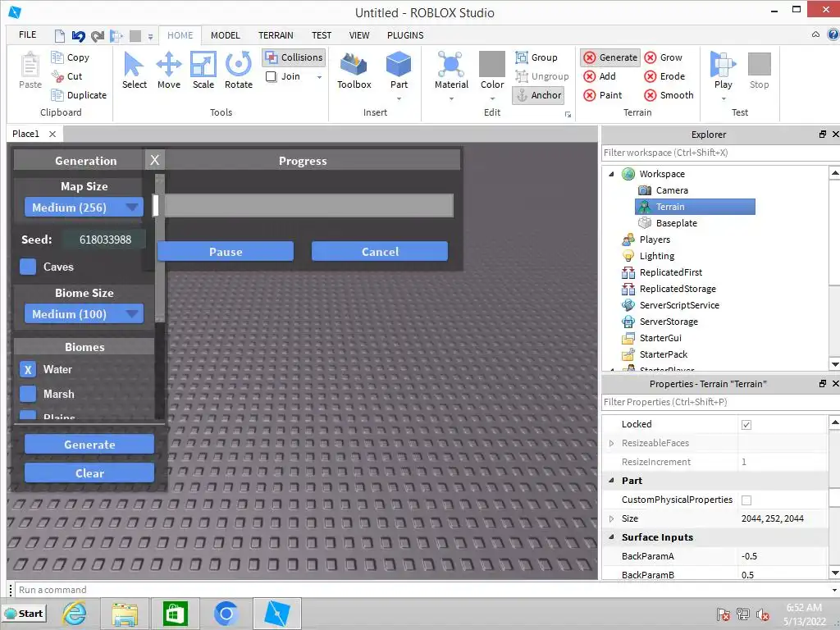Cancel the terrain generation progress
840x630 pixels.
pos(380,251)
